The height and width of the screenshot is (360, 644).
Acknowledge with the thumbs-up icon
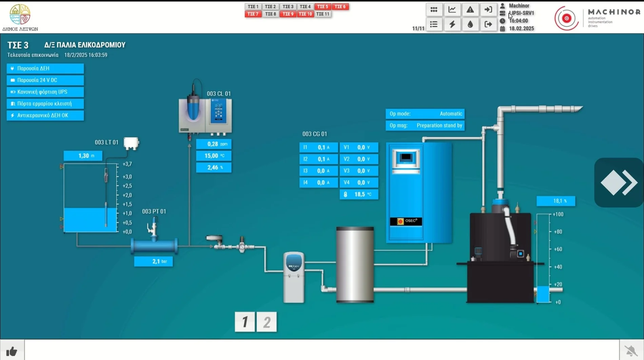pyautogui.click(x=12, y=351)
